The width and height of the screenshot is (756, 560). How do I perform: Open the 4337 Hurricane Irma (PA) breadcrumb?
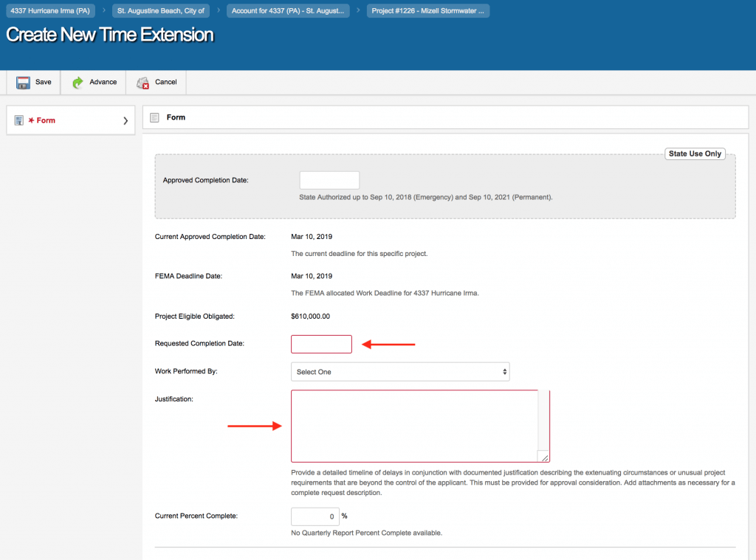[x=50, y=11]
